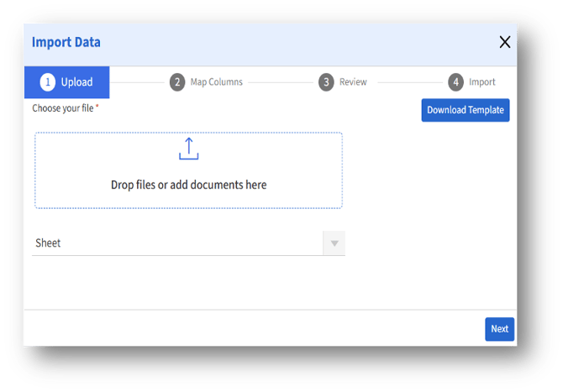Click the Import Data dialog title

[x=66, y=42]
